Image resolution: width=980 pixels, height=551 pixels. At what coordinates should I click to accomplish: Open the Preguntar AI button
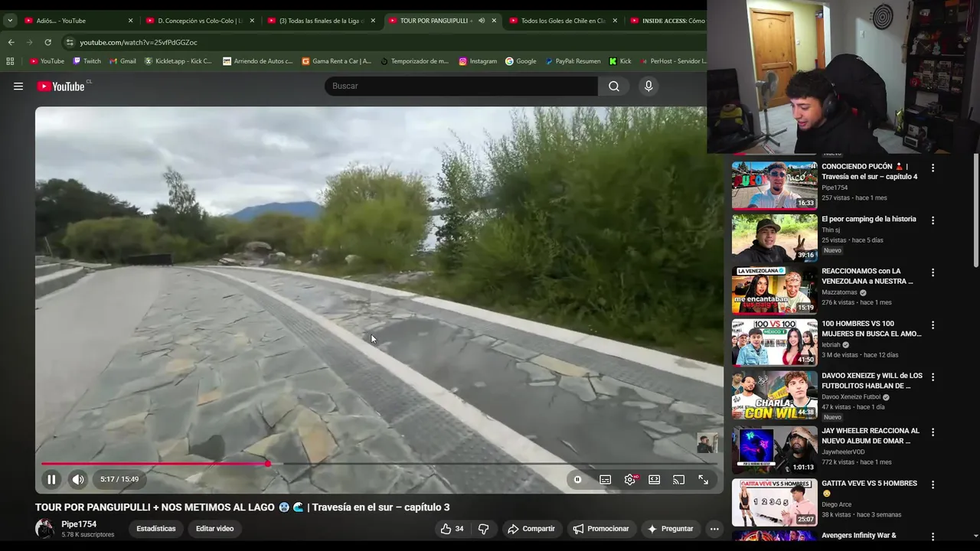(x=670, y=529)
